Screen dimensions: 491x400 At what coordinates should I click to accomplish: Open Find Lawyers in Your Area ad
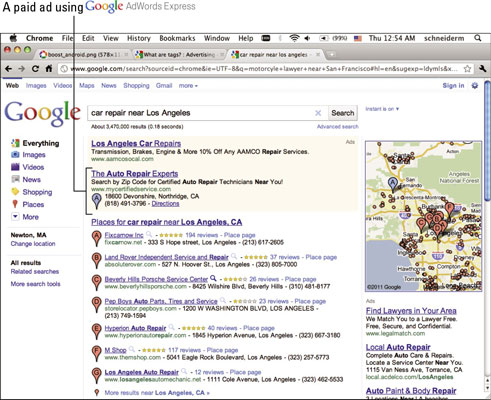(x=411, y=311)
